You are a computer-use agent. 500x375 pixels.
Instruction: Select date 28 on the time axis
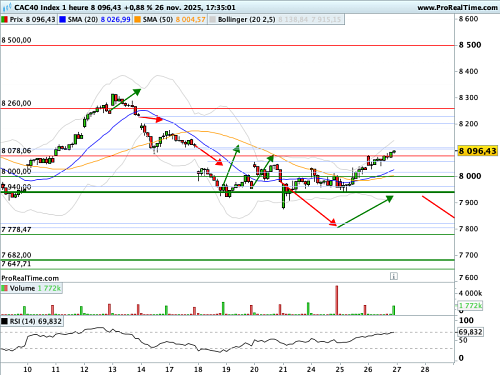pos(425,369)
